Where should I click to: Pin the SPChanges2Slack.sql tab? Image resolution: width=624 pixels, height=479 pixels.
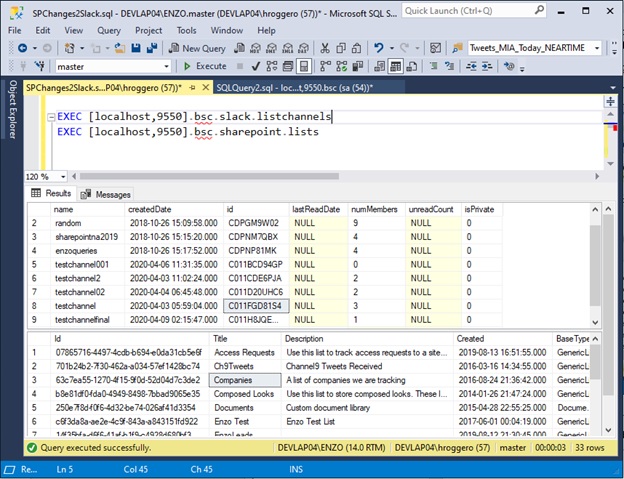click(193, 88)
